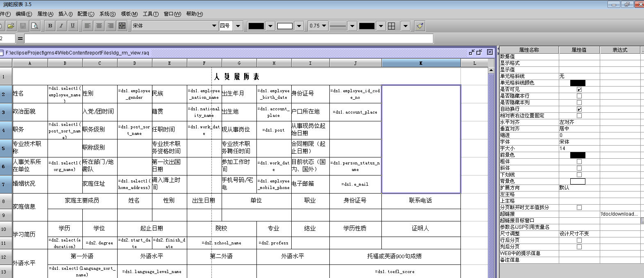
Task: Center-align the cell text horizontally
Action: click(99, 26)
